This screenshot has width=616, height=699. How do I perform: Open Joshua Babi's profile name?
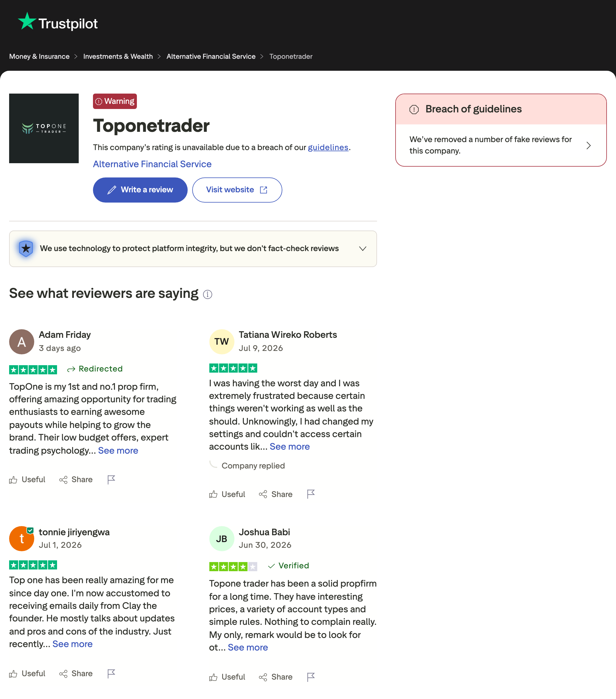(264, 532)
